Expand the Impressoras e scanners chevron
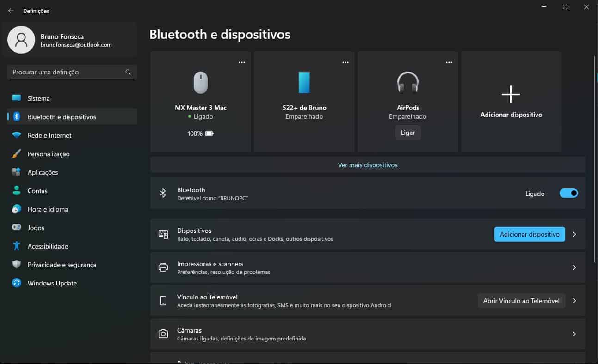Image resolution: width=598 pixels, height=364 pixels. pyautogui.click(x=574, y=267)
